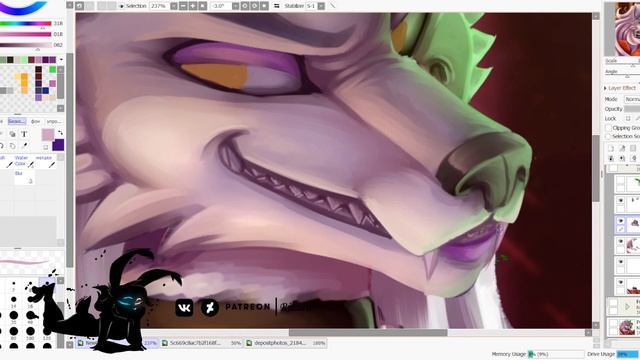Adjust the value brightness slider
The width and height of the screenshot is (640, 360).
(x=26, y=45)
